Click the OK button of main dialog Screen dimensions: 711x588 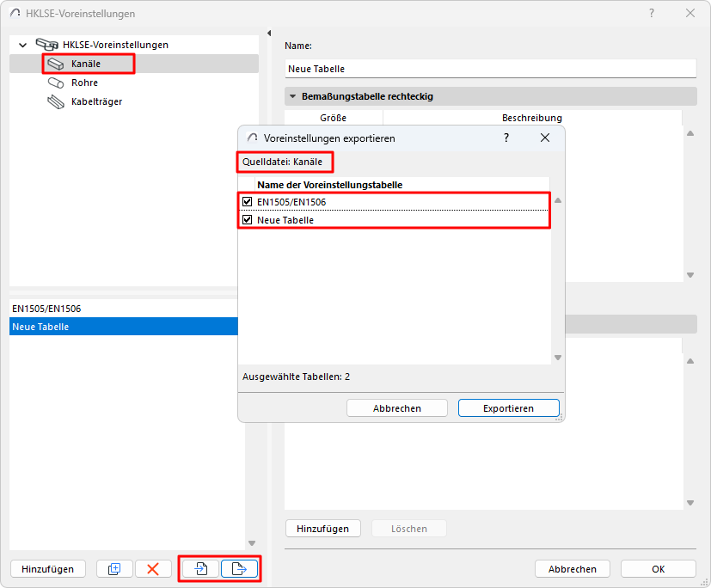658,568
